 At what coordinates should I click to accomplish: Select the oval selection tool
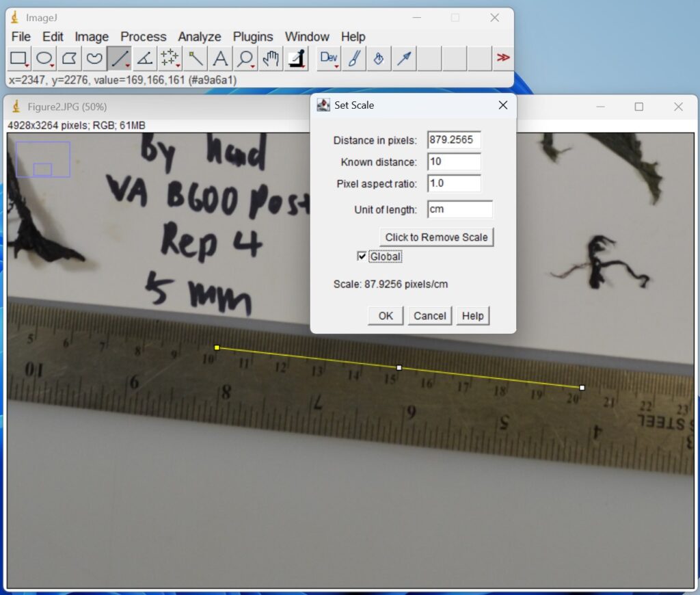click(44, 59)
